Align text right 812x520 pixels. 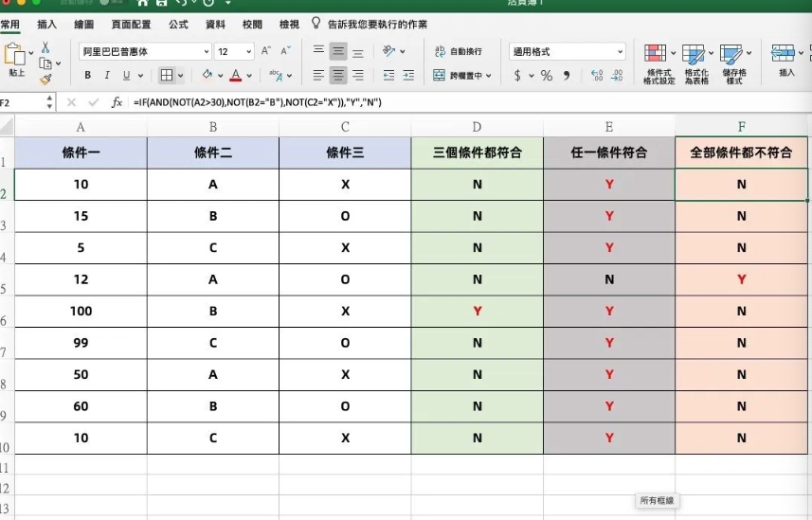tap(358, 75)
